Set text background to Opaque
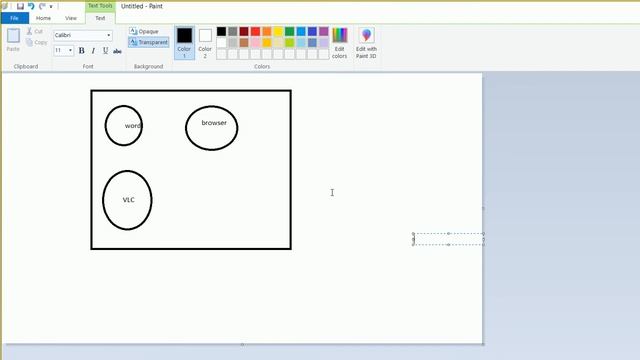The image size is (640, 360). point(144,31)
